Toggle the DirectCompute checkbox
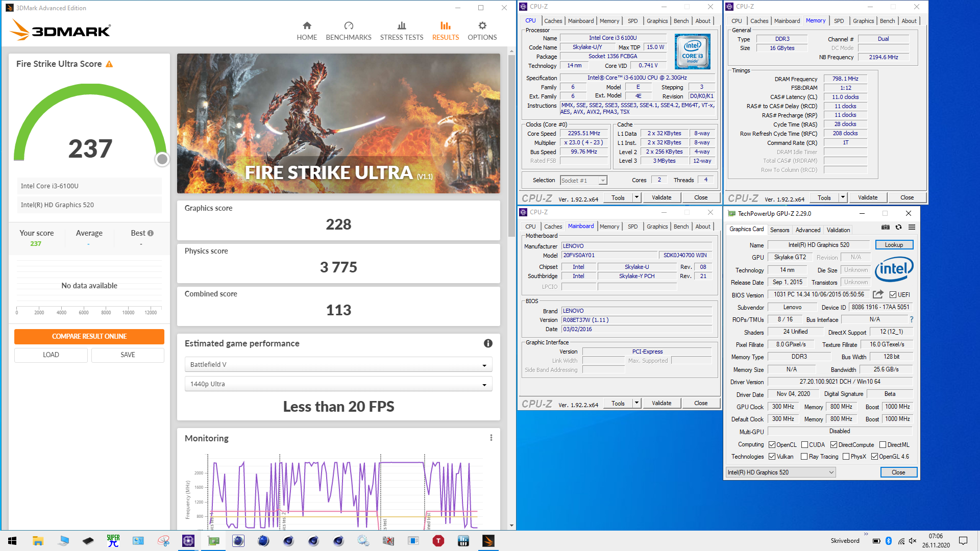 pyautogui.click(x=834, y=445)
